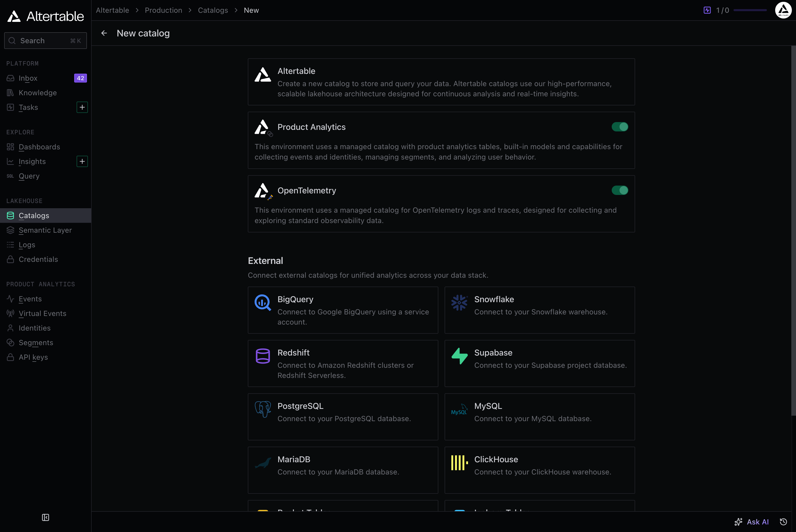
Task: Click the Altertable breadcrumb link
Action: pyautogui.click(x=112, y=10)
